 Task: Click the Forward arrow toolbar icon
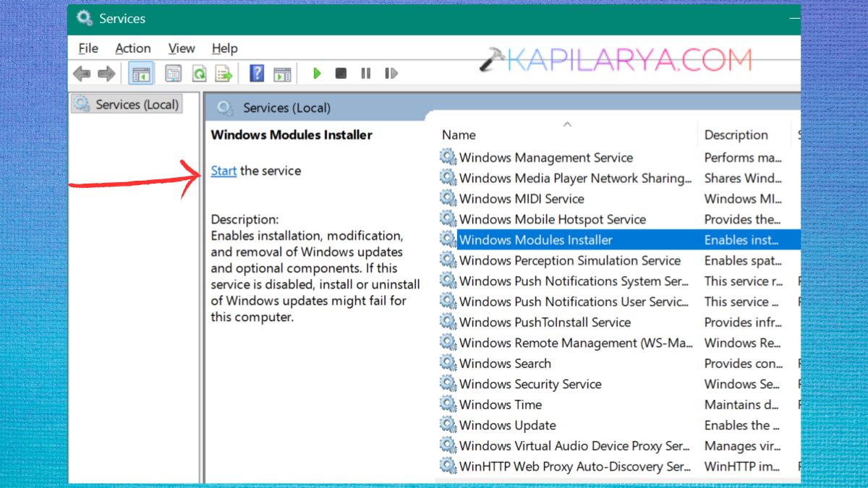106,73
